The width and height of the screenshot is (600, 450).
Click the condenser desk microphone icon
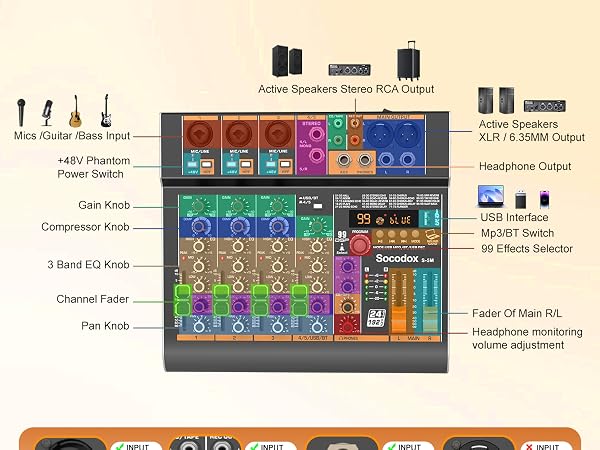pos(47,112)
